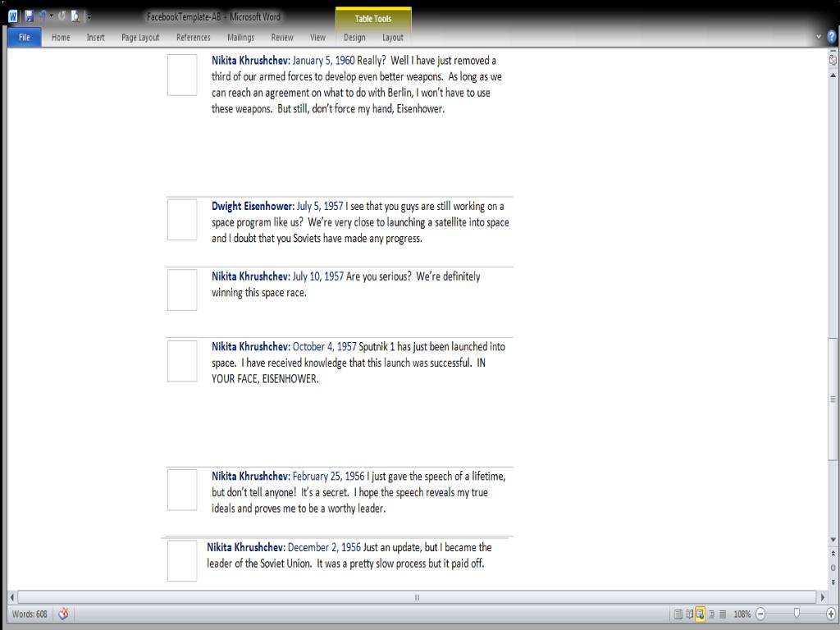
Task: Click the date 'January 5, 1960'
Action: pos(323,61)
